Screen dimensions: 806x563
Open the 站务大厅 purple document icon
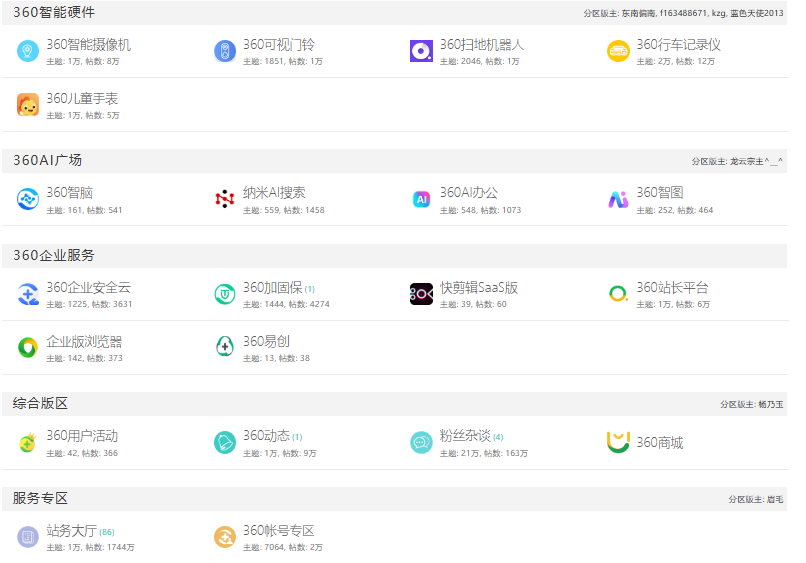tap(28, 537)
